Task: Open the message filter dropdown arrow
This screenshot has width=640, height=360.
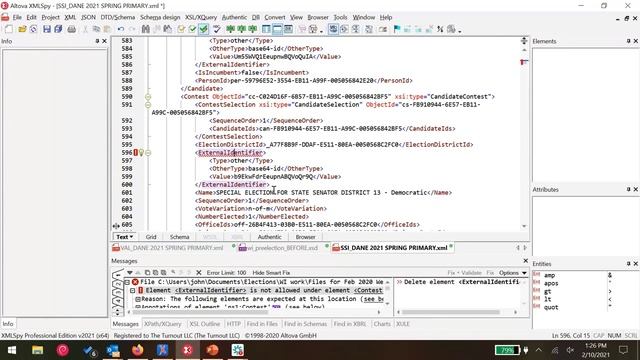Action: click(x=129, y=273)
